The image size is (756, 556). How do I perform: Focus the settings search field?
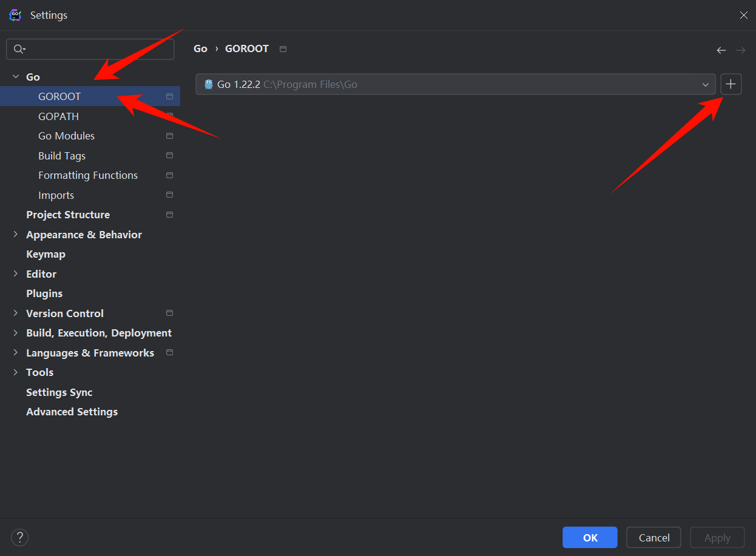[90, 49]
